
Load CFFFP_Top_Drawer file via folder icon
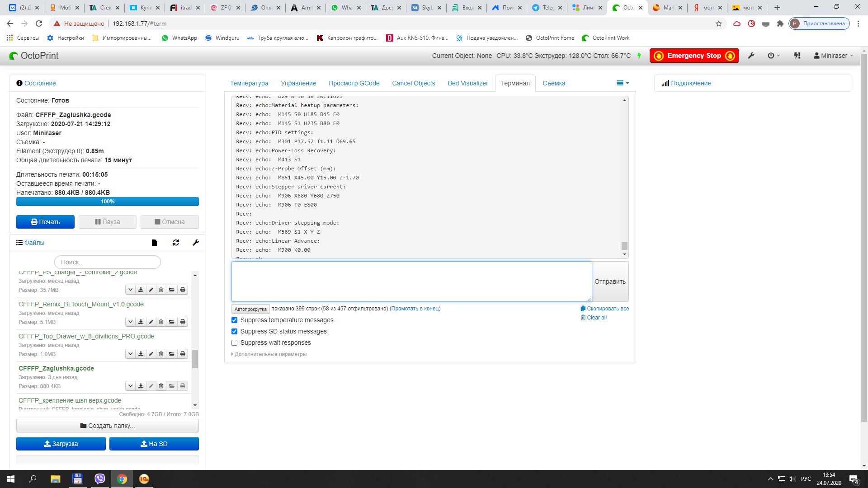[x=172, y=354]
